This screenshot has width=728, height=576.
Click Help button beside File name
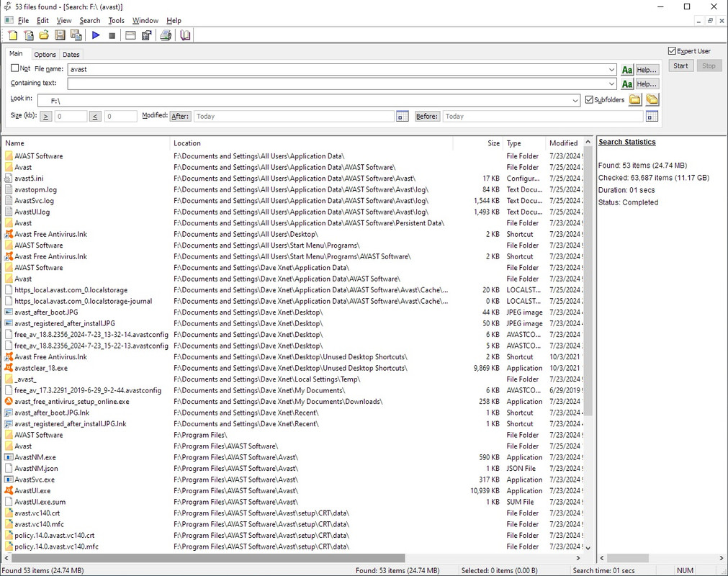click(647, 70)
